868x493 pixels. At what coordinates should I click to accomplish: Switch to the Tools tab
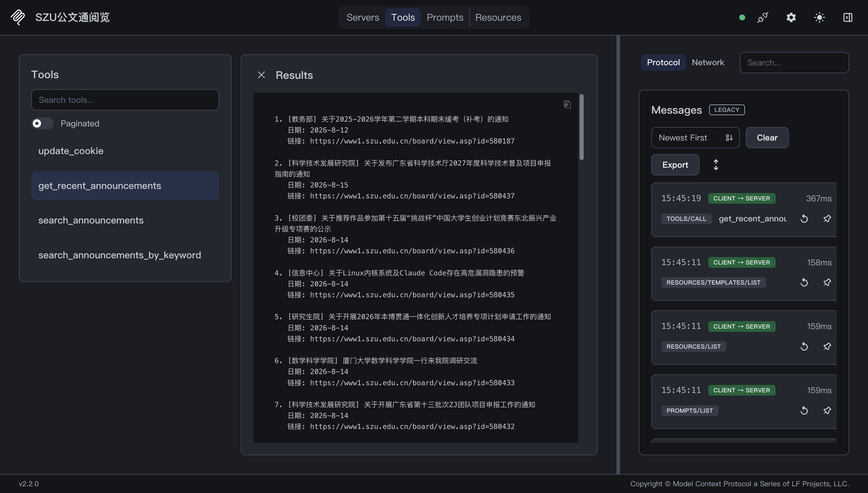(x=403, y=17)
